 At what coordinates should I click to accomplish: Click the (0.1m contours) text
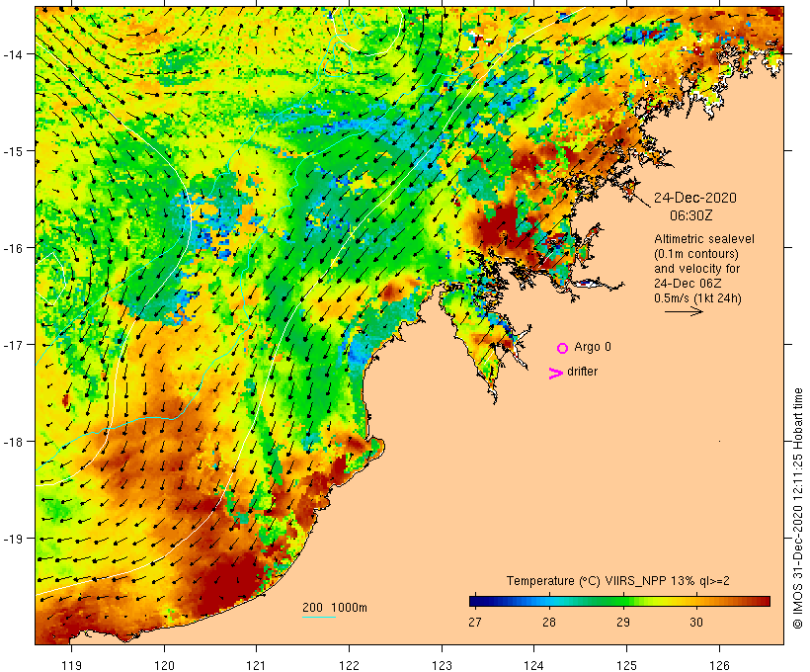point(695,254)
